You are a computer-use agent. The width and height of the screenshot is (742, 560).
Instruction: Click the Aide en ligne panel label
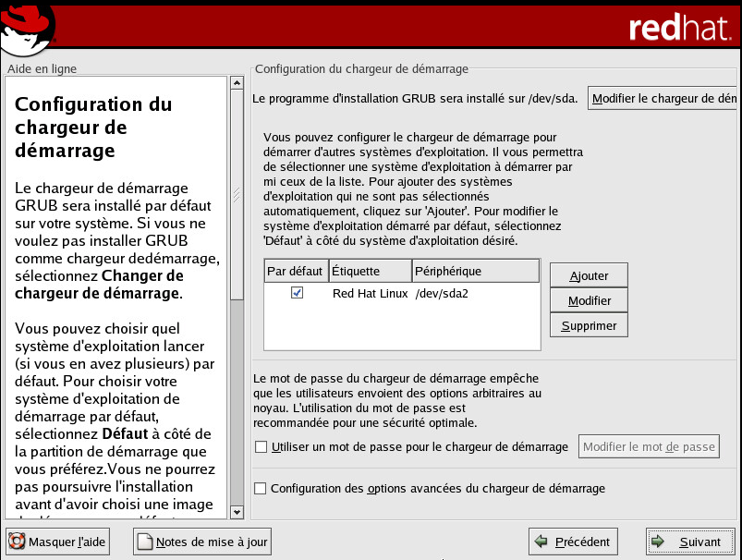pyautogui.click(x=43, y=68)
